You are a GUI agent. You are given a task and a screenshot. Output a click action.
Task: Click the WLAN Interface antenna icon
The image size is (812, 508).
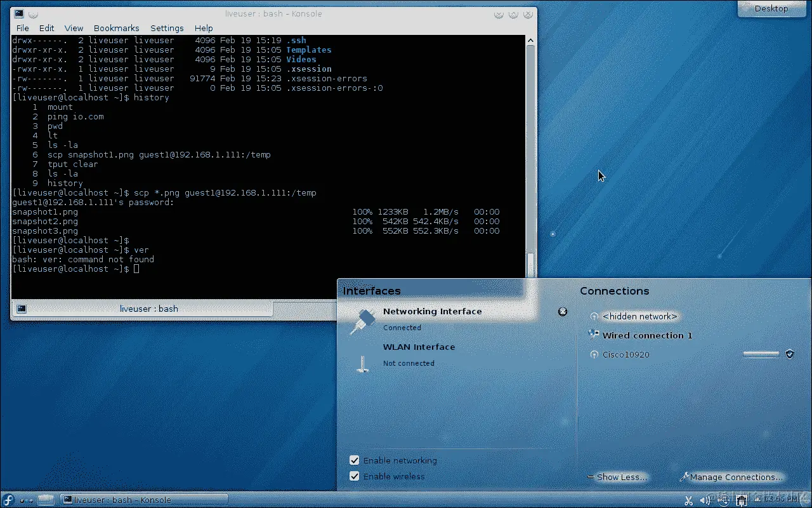(x=363, y=363)
